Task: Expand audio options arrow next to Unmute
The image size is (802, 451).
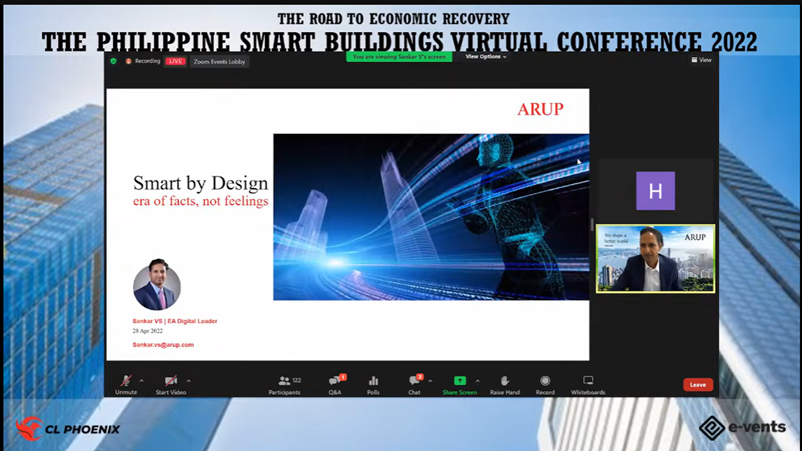Action: click(x=142, y=381)
